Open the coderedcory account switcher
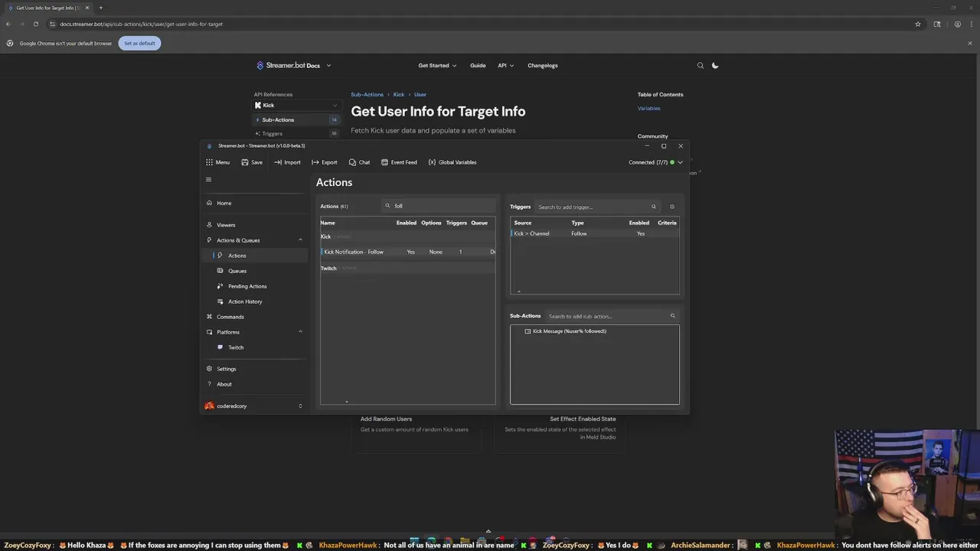The height and width of the screenshot is (551, 980). click(x=254, y=406)
